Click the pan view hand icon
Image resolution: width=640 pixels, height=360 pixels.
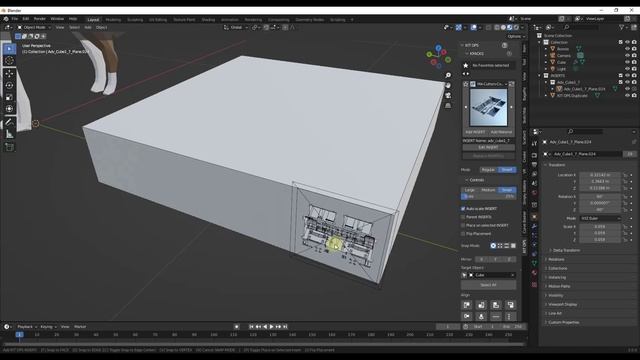(448, 85)
